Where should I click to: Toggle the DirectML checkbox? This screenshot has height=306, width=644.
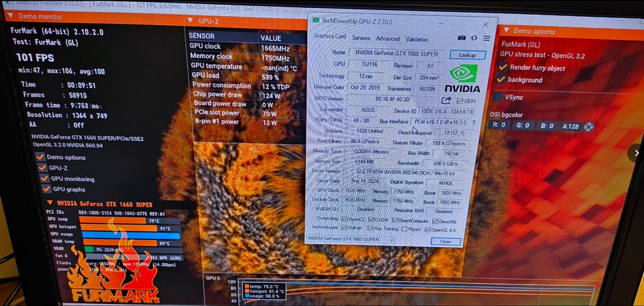tap(436, 221)
